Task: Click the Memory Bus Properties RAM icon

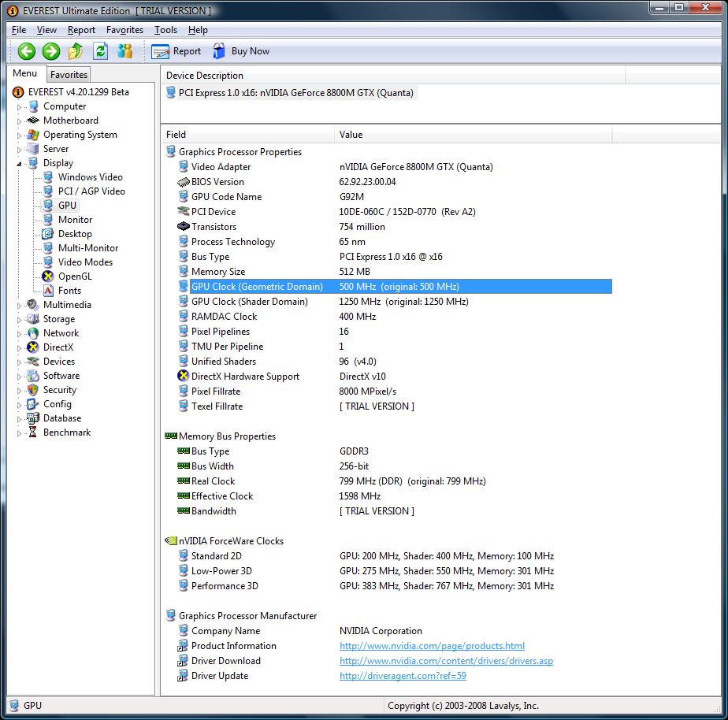Action: click(171, 436)
